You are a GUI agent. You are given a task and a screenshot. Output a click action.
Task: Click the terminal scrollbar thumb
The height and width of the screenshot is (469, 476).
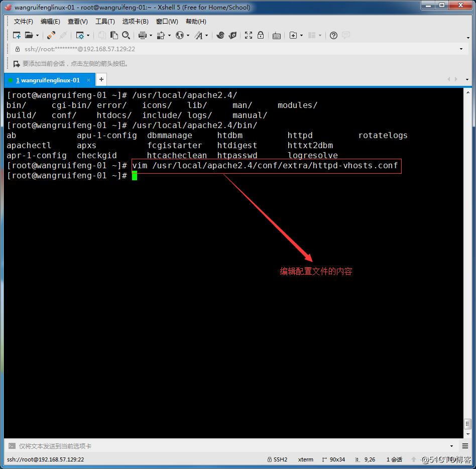click(468, 424)
